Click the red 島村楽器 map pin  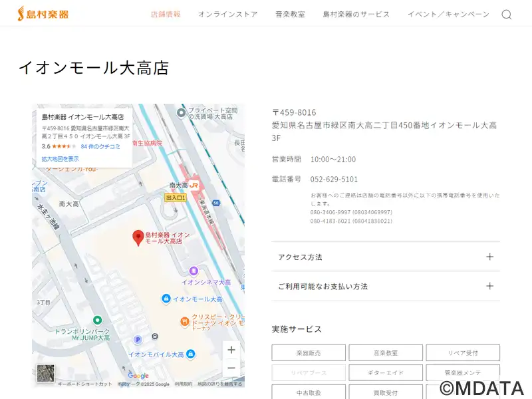coord(138,237)
